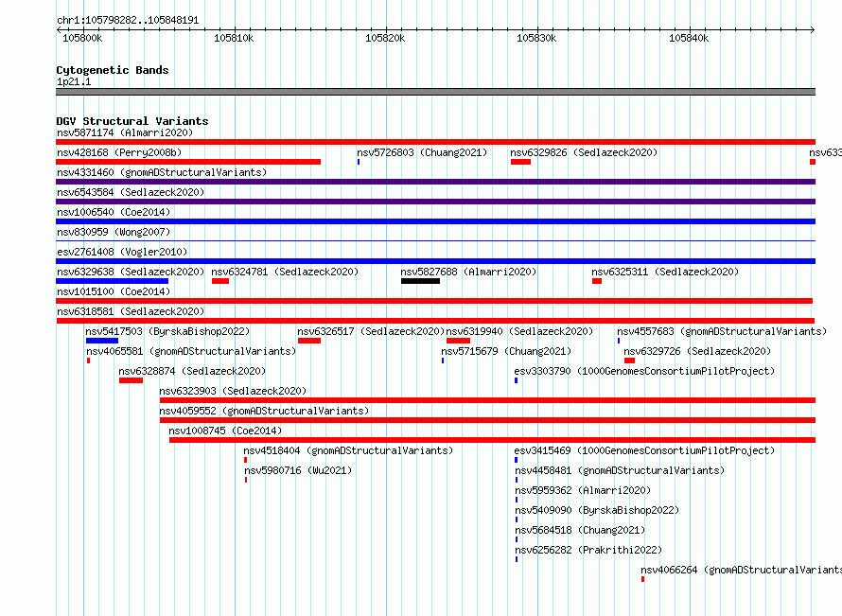Open nsv6325311 (Sedlazeck2020) label
The width and height of the screenshot is (842, 616).
(665, 272)
